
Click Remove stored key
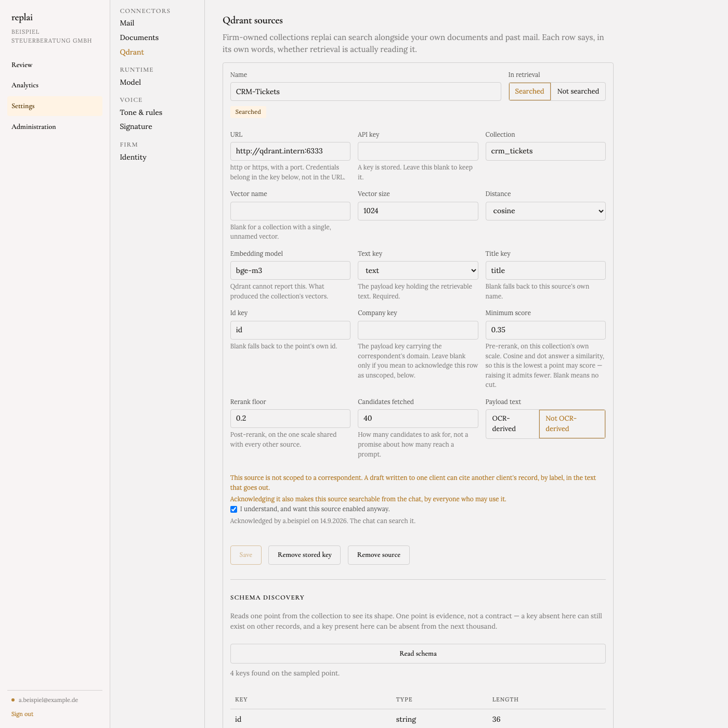click(304, 555)
